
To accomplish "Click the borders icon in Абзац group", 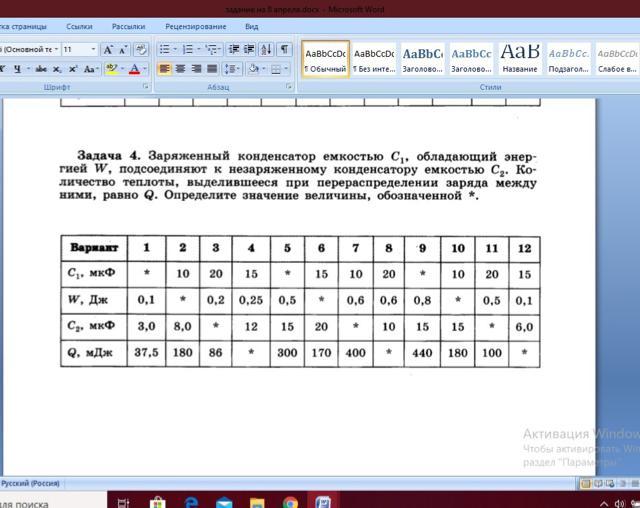I will tap(276, 69).
